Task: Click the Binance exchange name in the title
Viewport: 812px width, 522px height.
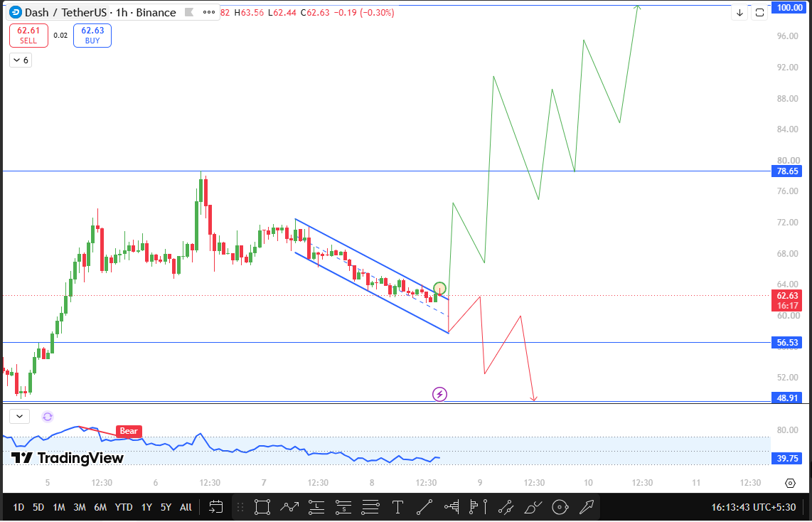Action: pyautogui.click(x=156, y=12)
